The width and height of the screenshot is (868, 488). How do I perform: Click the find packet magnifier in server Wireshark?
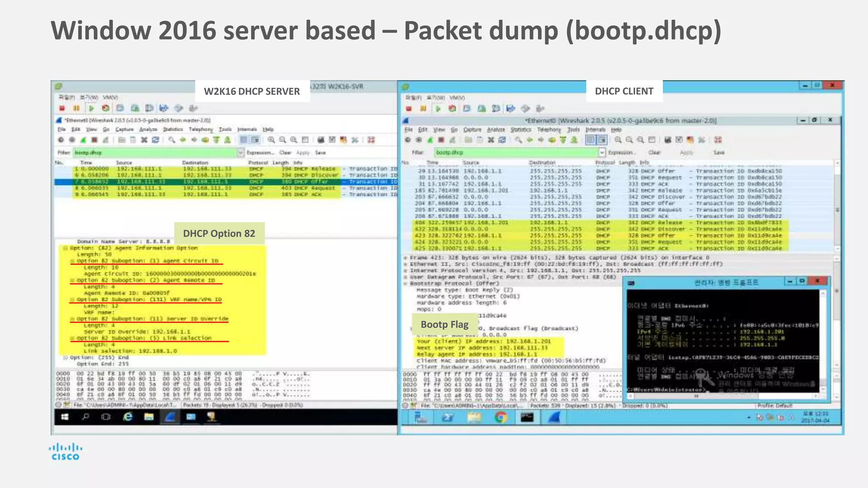(172, 140)
